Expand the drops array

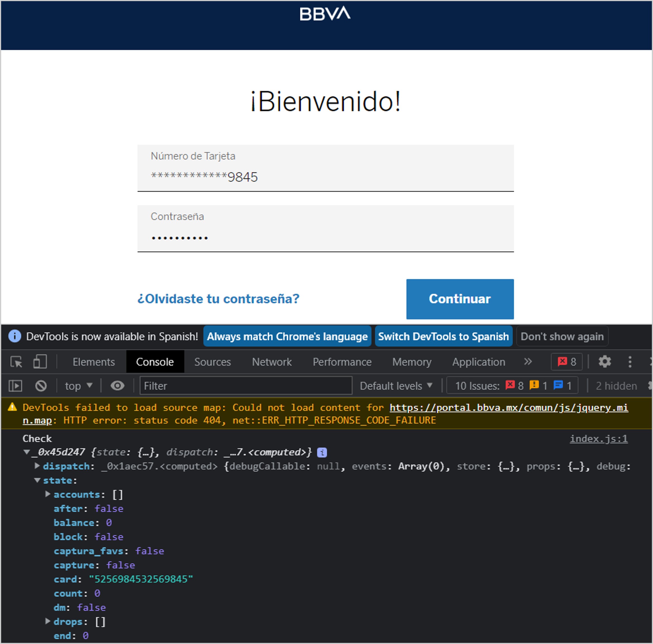(x=48, y=621)
